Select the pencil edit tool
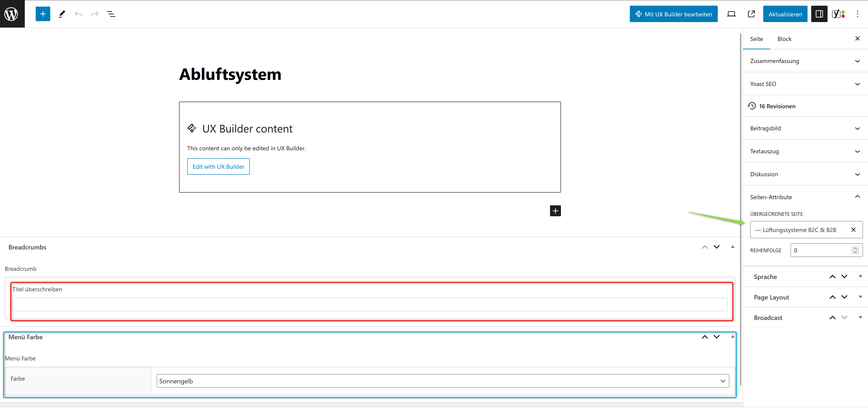The image size is (868, 410). click(x=62, y=14)
